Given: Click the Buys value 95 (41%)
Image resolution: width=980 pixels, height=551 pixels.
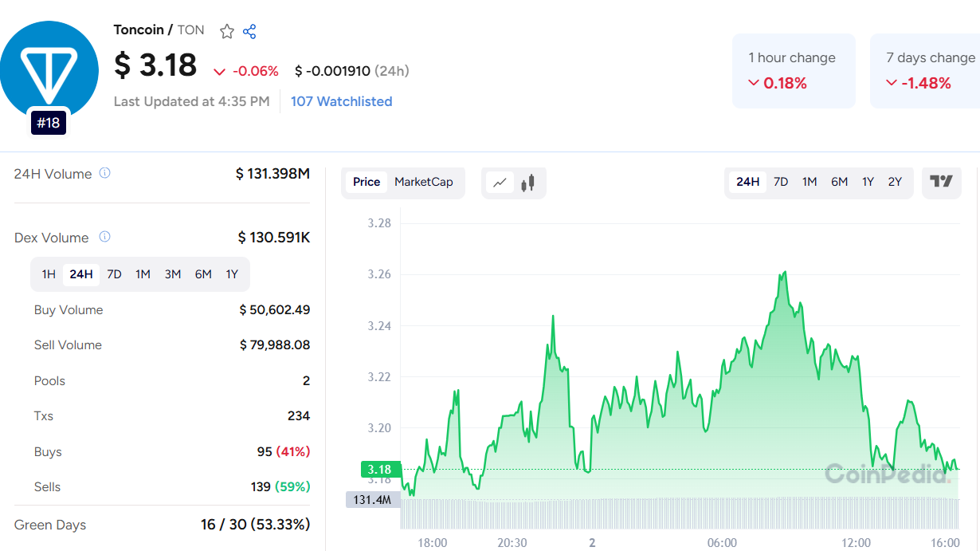Looking at the screenshot, I should pos(284,451).
